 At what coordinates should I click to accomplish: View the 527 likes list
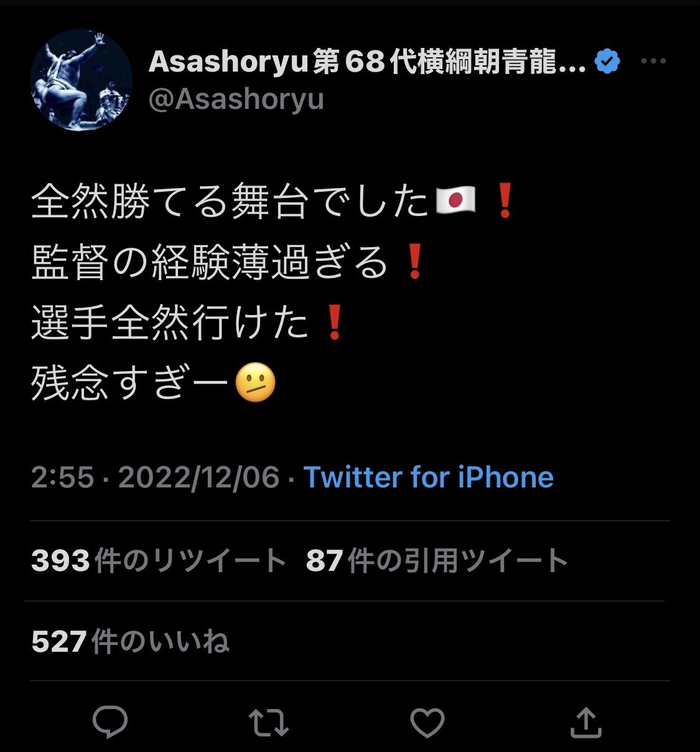click(x=130, y=641)
